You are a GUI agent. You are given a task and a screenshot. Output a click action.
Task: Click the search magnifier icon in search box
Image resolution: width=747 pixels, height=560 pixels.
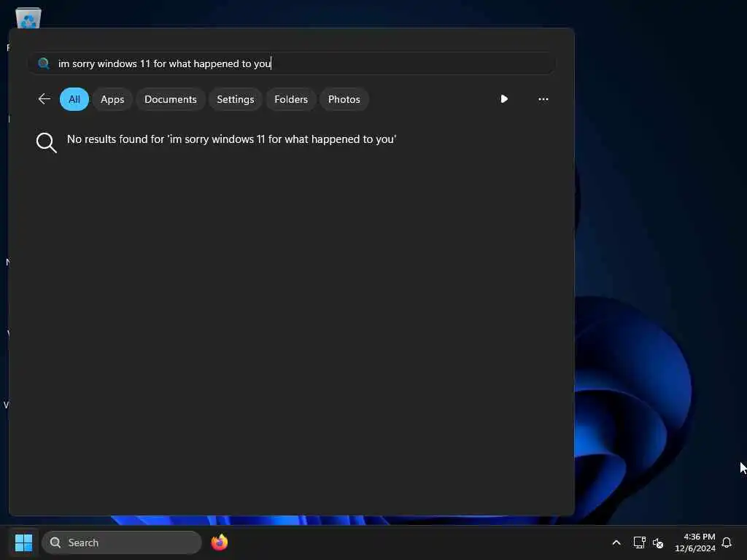click(x=44, y=63)
